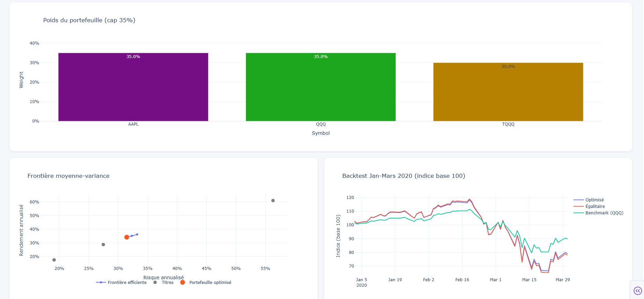Select the gray point near 60% return

point(273,201)
